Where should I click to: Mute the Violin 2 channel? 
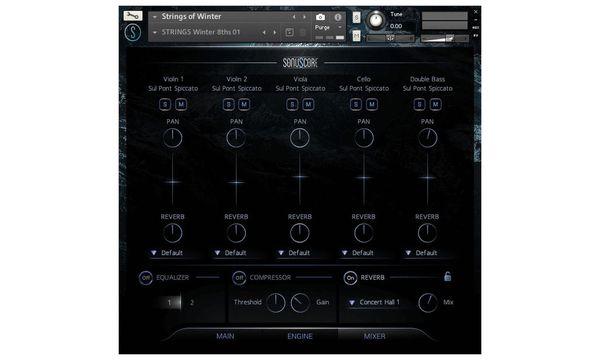244,104
